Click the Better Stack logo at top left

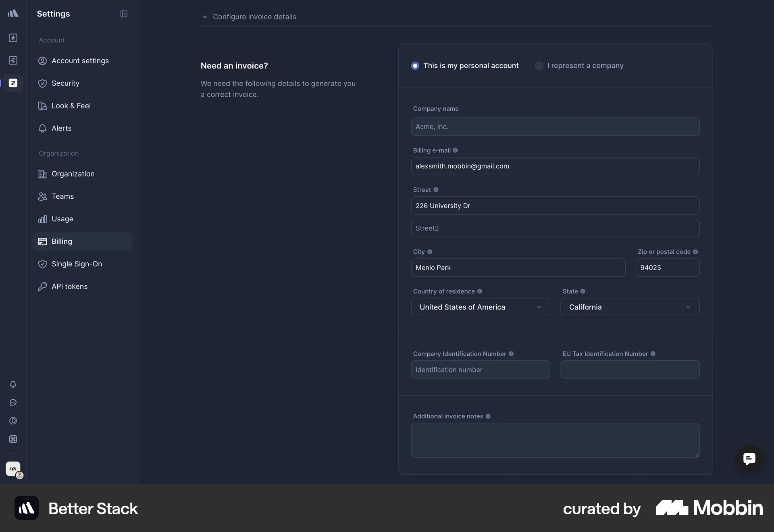coord(13,13)
